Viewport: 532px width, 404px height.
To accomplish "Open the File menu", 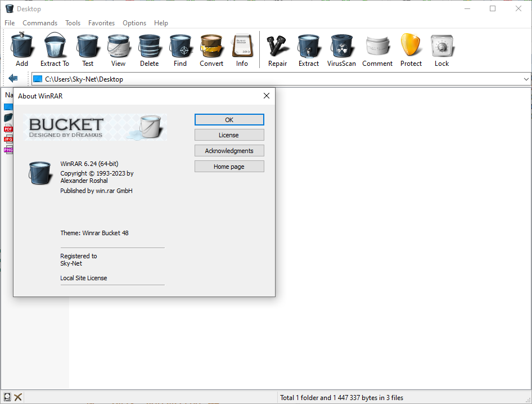I will pyautogui.click(x=10, y=23).
